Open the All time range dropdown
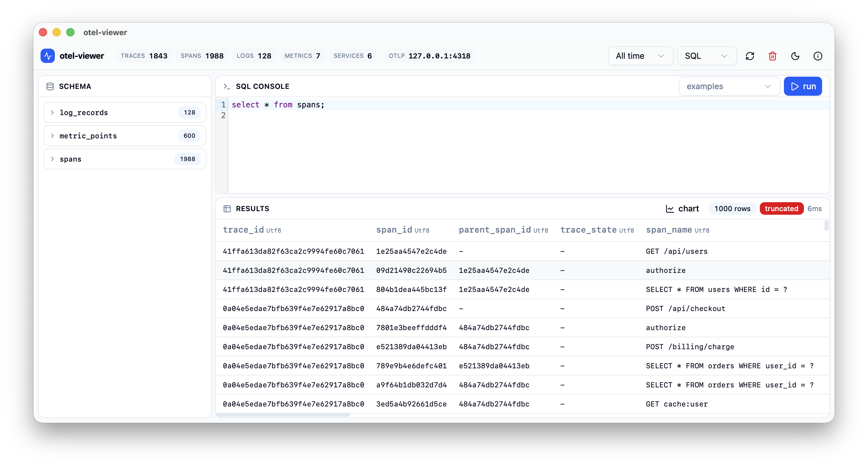This screenshot has width=868, height=467. [640, 56]
